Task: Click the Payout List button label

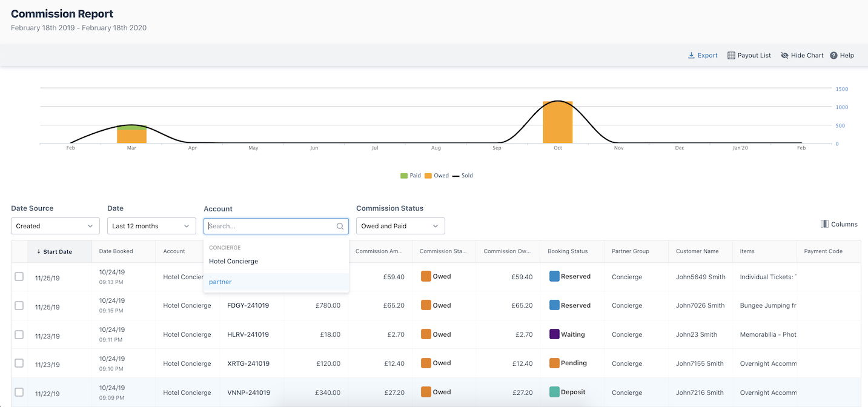Action: (x=754, y=55)
